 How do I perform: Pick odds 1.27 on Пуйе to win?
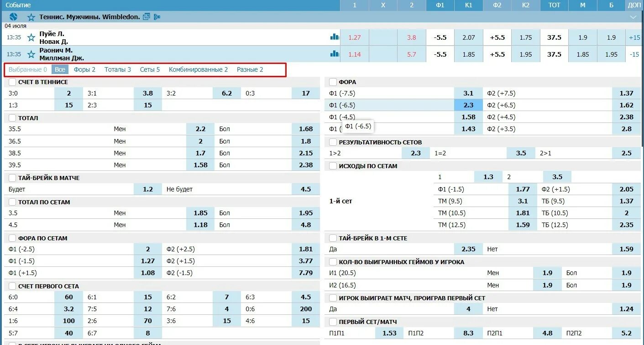pyautogui.click(x=355, y=37)
